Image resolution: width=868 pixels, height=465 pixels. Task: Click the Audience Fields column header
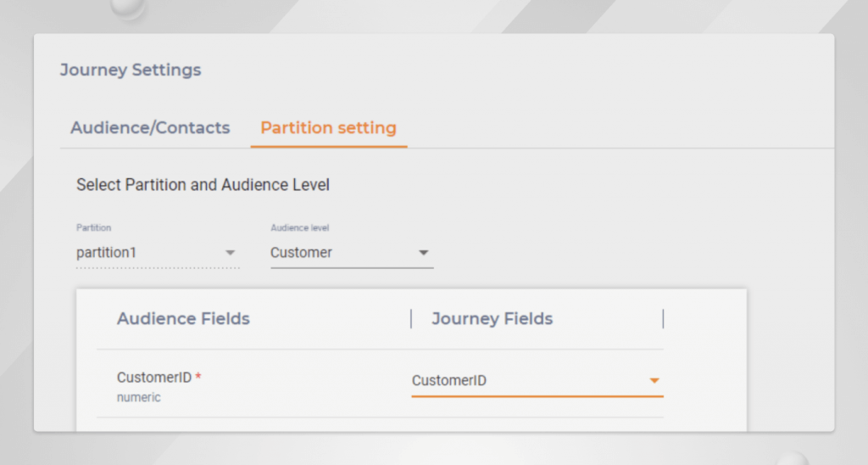183,319
